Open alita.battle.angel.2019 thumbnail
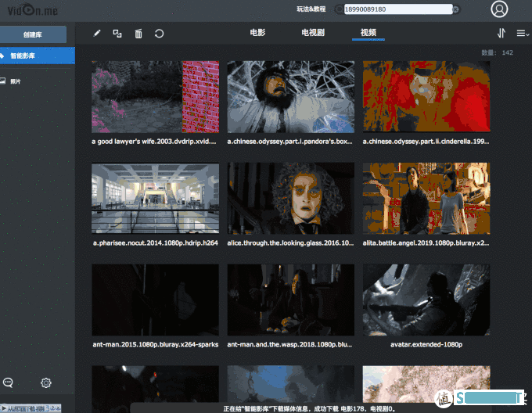Screen dimensions: 532x413 [426, 199]
